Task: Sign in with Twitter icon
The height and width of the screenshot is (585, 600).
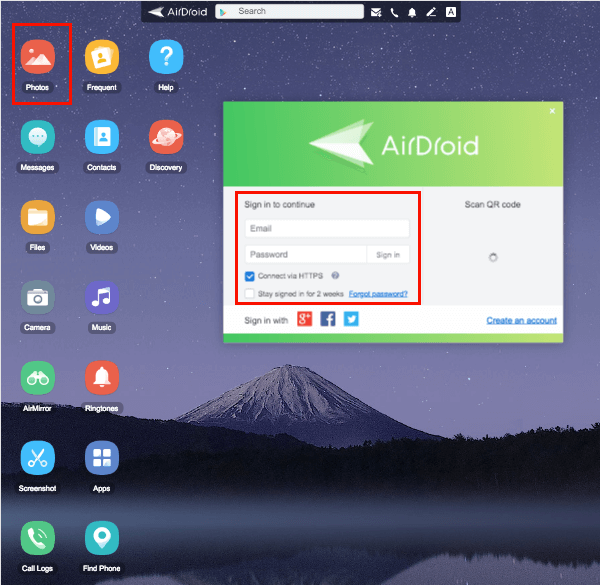Action: (351, 319)
